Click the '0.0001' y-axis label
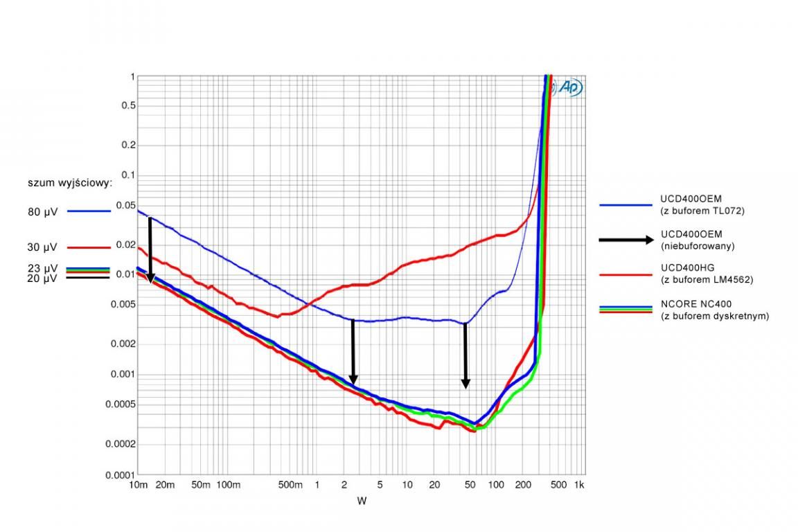Image resolution: width=798 pixels, height=532 pixels. (121, 475)
